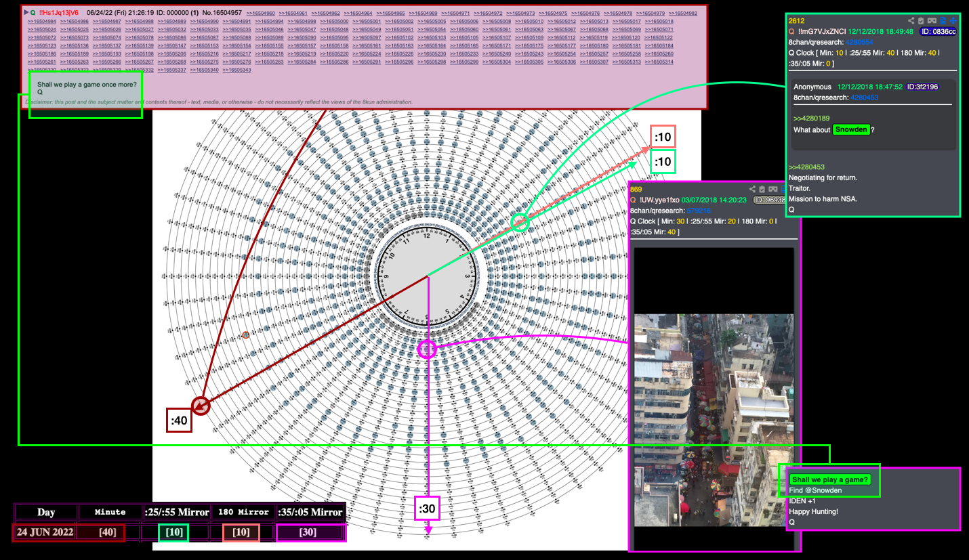Open reply link >>16504982
Viewport: 969px width, 560px height.
682,13
